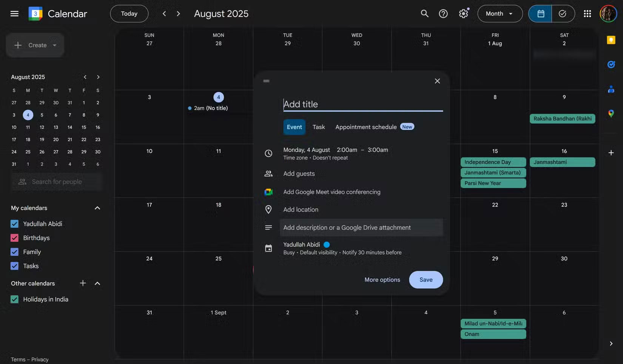This screenshot has height=364, width=623.
Task: Open Google Tasks from the right sidebar
Action: click(611, 64)
